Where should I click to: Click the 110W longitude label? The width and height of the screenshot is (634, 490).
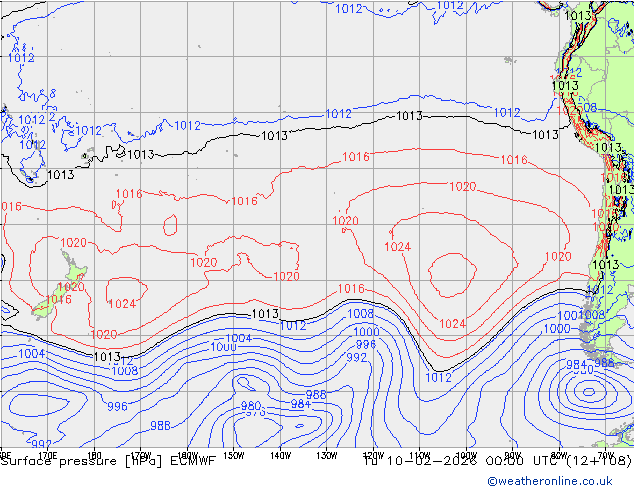pos(420,456)
